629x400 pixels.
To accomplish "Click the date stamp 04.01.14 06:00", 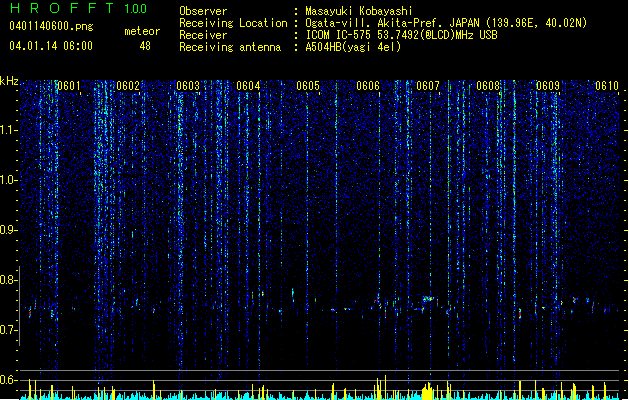I will [51, 46].
